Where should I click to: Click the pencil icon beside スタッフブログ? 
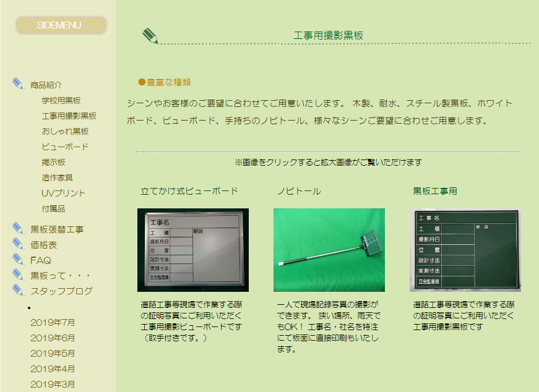coord(18,290)
